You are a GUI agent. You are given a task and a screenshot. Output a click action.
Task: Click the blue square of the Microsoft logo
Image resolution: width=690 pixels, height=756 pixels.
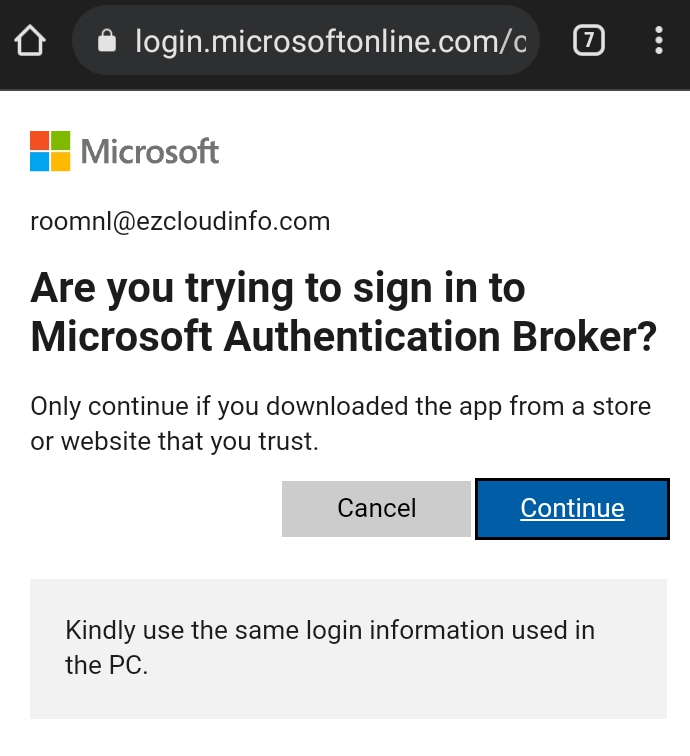(40, 162)
